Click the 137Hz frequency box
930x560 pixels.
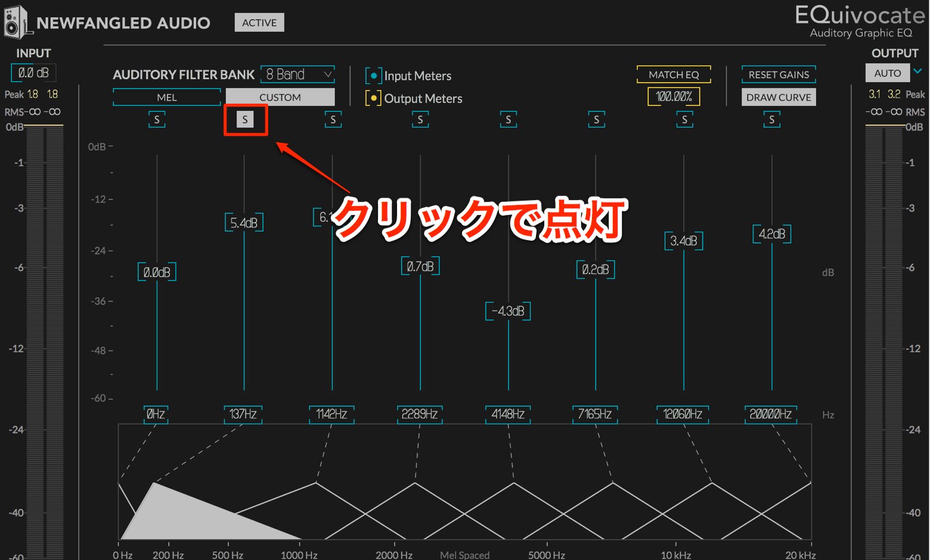click(243, 414)
